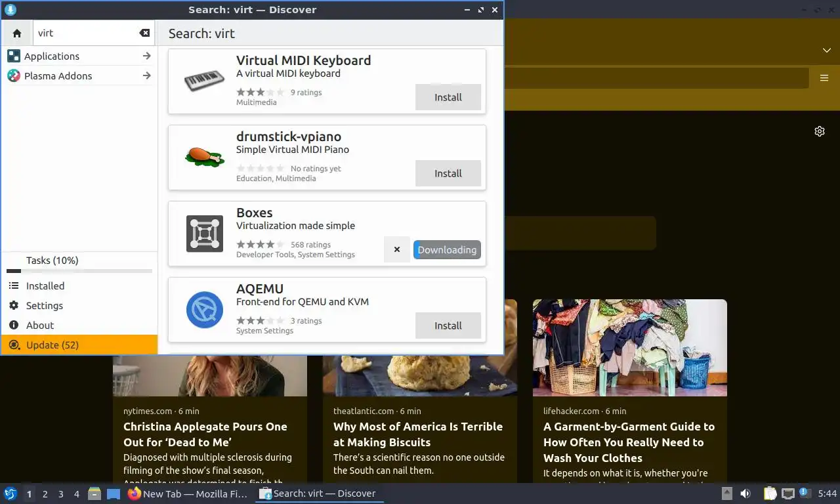Open the Plasma Addons category
Image resolution: width=840 pixels, height=504 pixels.
point(79,76)
